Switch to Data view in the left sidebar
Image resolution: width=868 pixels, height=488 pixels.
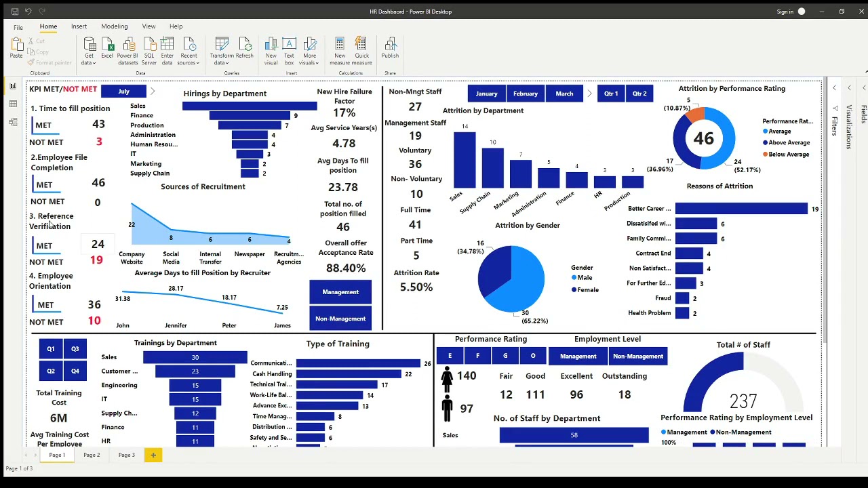12,102
